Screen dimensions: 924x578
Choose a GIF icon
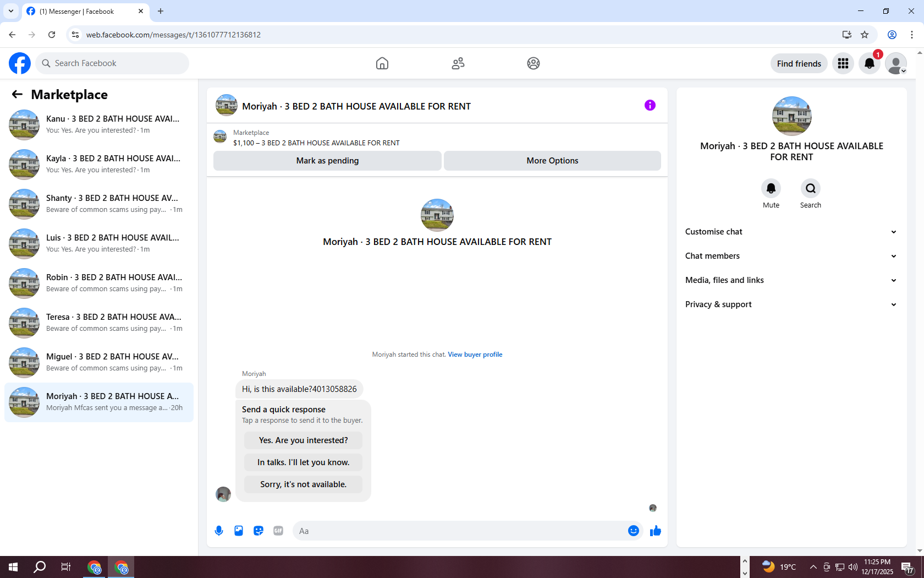click(278, 531)
